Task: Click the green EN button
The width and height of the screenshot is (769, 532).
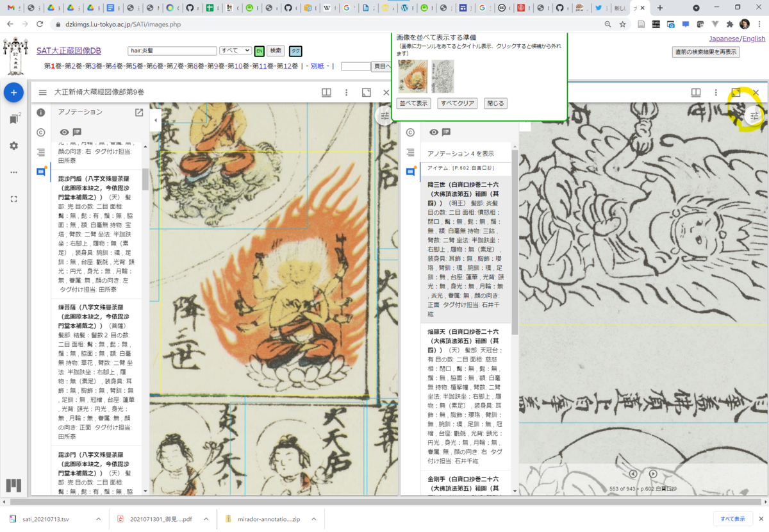Action: 260,51
